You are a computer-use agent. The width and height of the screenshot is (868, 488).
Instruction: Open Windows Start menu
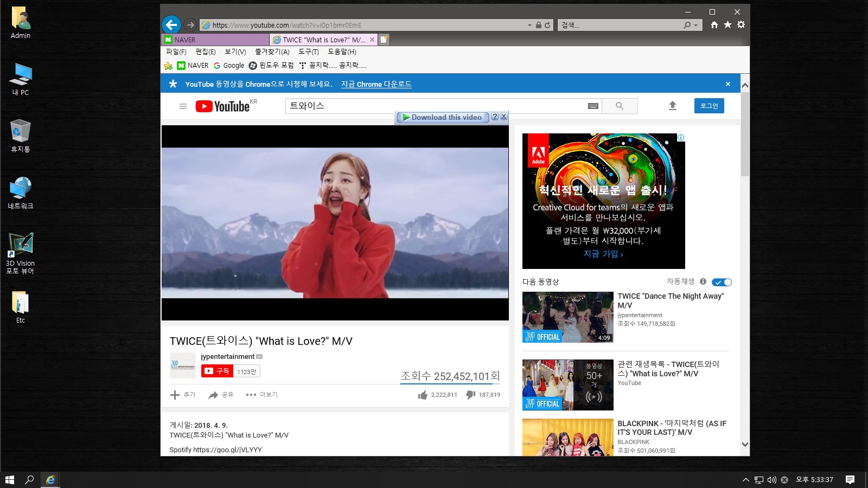click(9, 480)
